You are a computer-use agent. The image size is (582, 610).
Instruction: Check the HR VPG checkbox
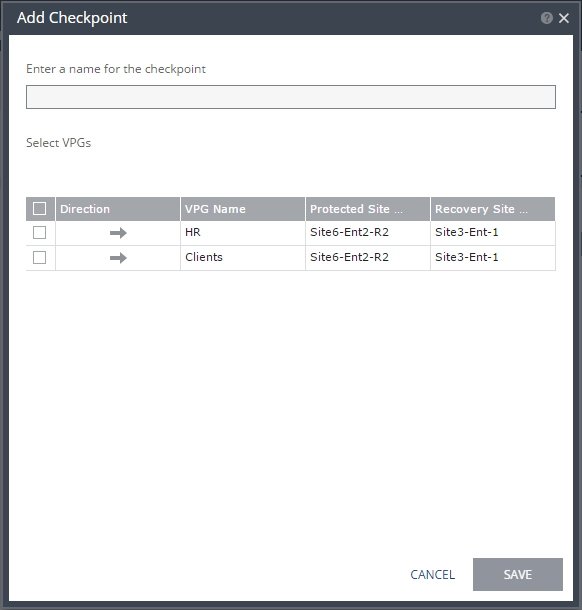pos(40,233)
